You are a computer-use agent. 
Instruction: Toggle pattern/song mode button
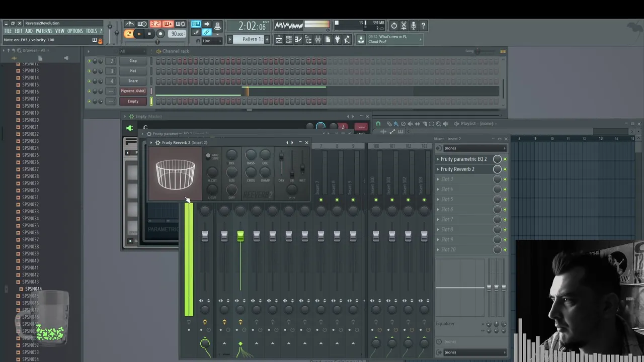point(129,34)
